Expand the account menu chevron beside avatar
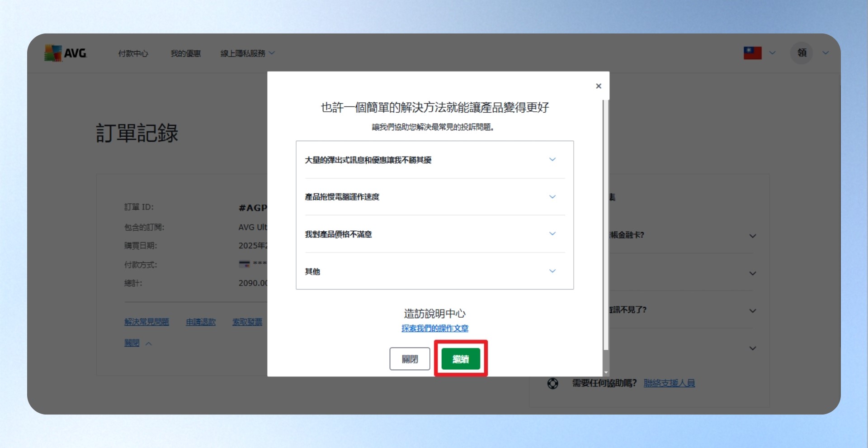Screen dimensions: 868x448 (826, 53)
